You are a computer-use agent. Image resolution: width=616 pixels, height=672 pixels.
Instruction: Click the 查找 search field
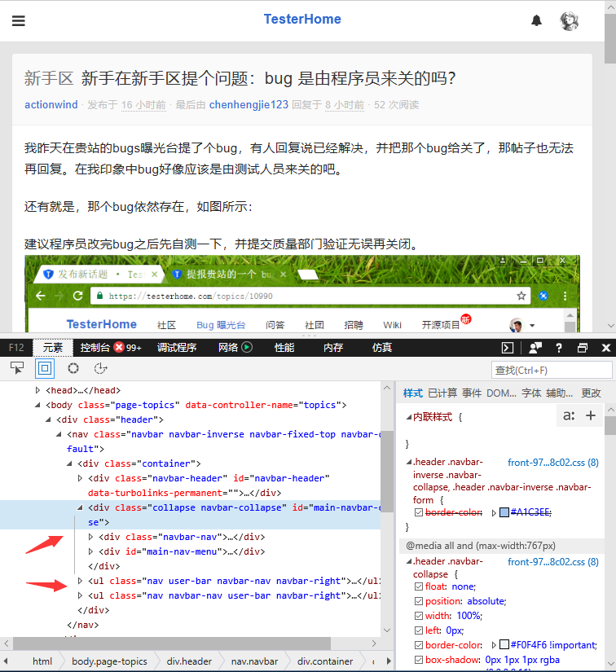[552, 370]
